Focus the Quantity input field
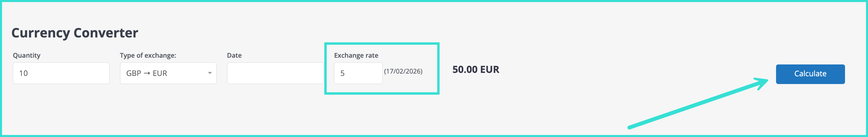This screenshot has width=868, height=137. 61,73
